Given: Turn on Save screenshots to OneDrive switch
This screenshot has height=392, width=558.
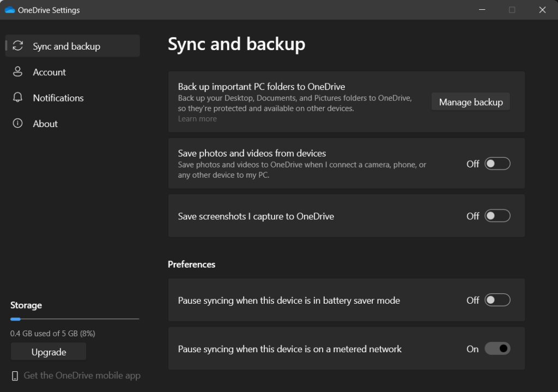Looking at the screenshot, I should pyautogui.click(x=497, y=216).
